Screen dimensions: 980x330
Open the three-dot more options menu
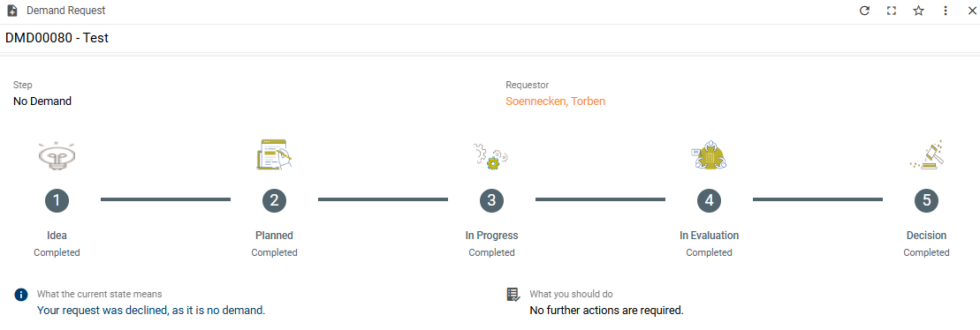(x=946, y=11)
